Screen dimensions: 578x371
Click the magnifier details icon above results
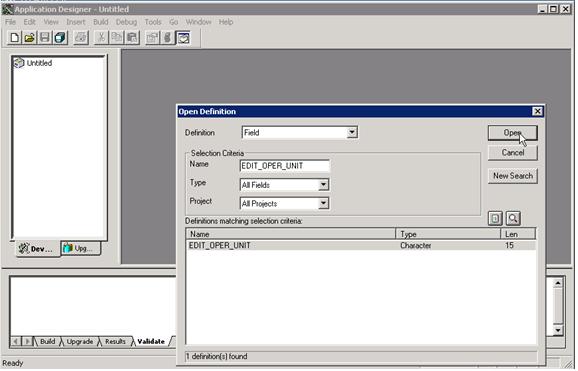513,218
